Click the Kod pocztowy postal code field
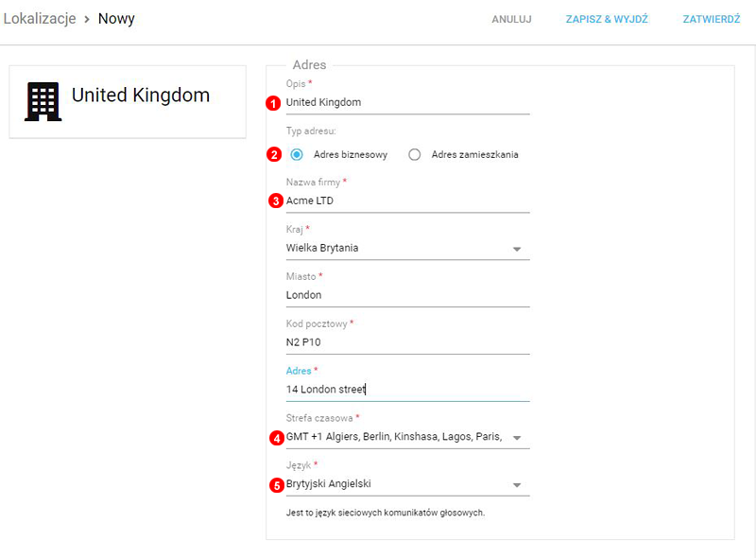The image size is (756, 558). [x=406, y=342]
